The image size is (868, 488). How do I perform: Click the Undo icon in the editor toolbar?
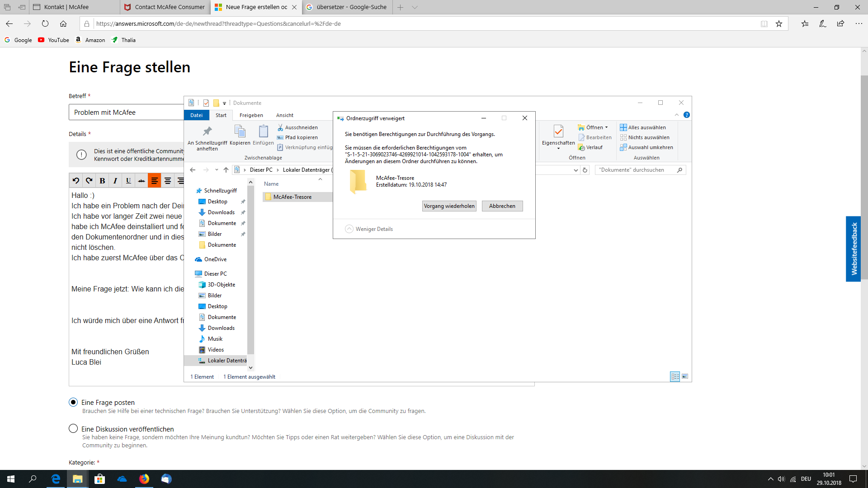tap(76, 181)
